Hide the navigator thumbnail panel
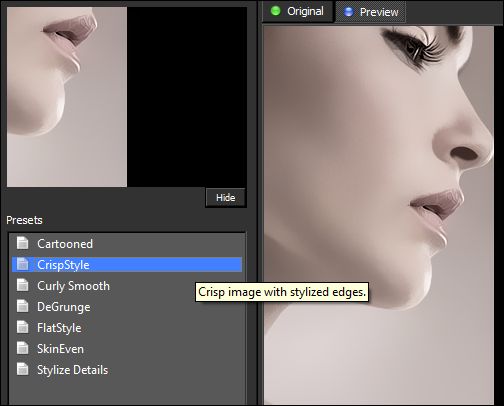 coord(226,198)
